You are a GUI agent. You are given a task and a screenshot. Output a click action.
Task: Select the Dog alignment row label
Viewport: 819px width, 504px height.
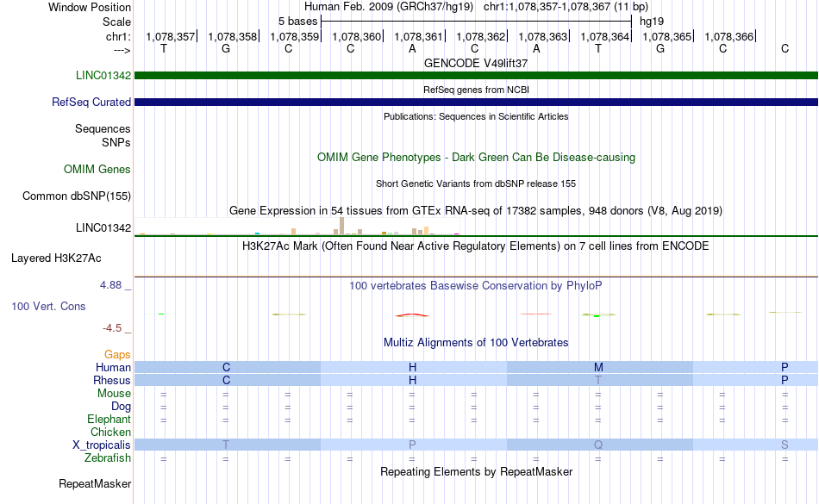click(x=122, y=406)
